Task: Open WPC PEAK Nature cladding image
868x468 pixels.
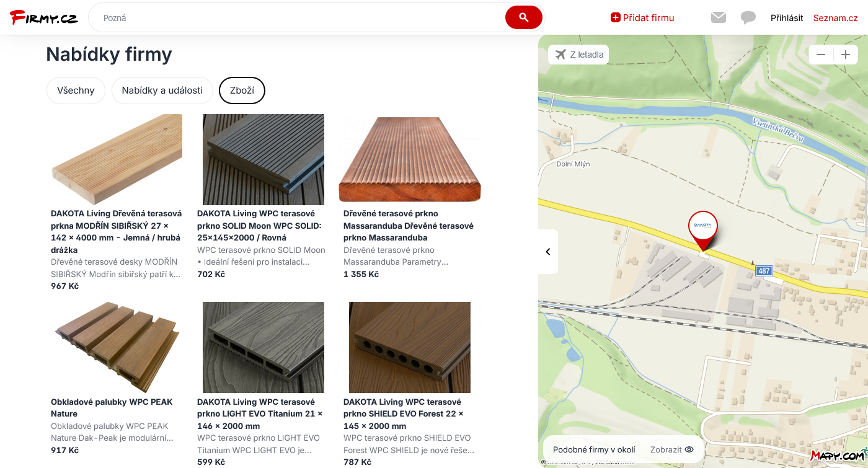Action: coord(117,347)
